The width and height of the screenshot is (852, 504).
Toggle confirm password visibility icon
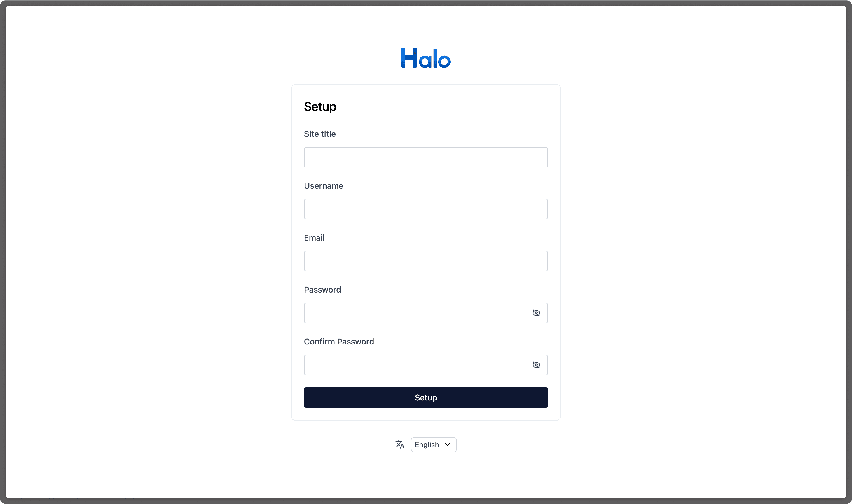536,364
